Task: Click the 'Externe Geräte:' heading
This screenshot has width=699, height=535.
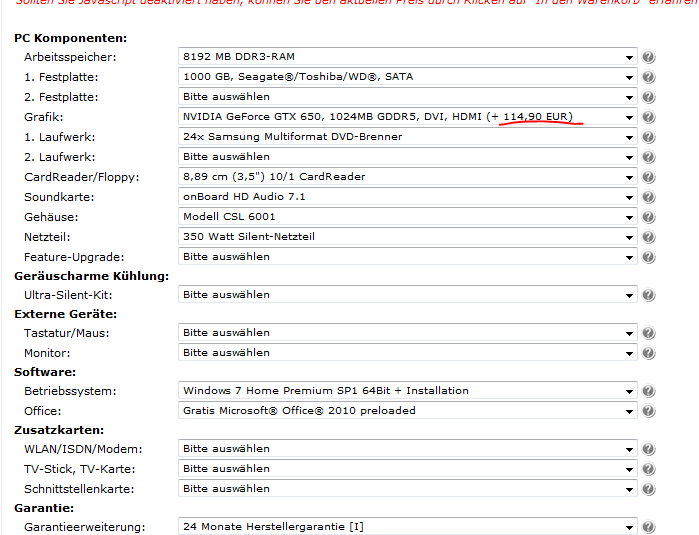Action: [66, 314]
